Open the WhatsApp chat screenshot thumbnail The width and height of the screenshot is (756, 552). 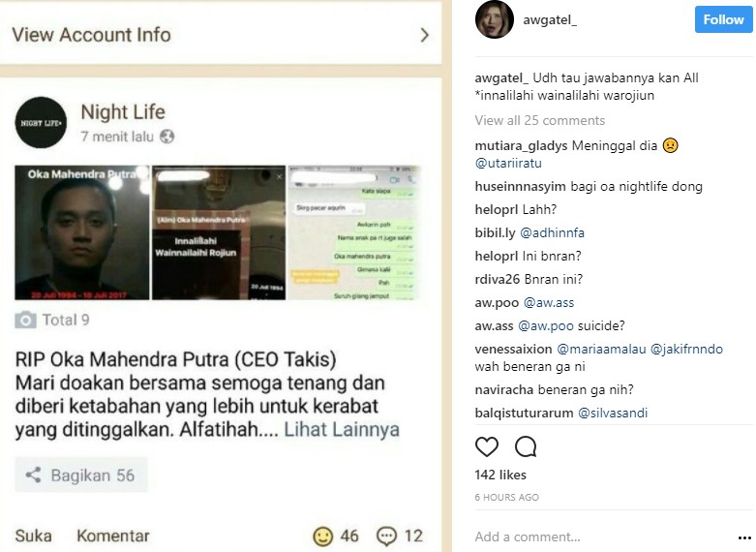[x=354, y=232]
